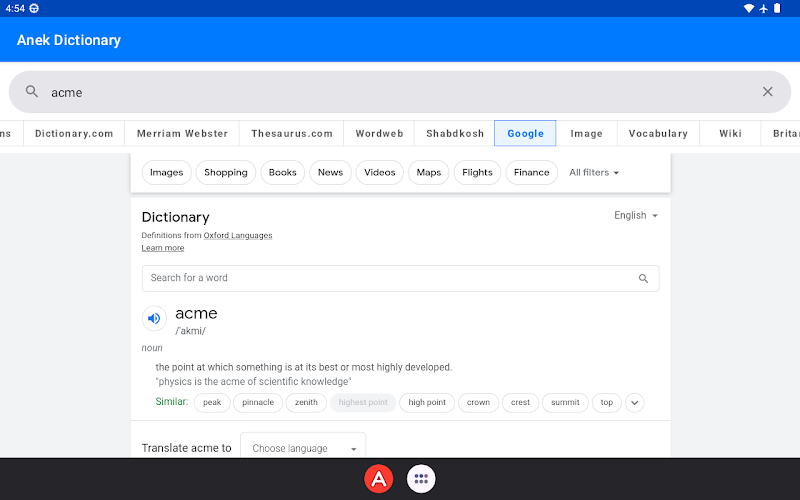Focus the Search for a word field
The width and height of the screenshot is (800, 500).
[401, 278]
